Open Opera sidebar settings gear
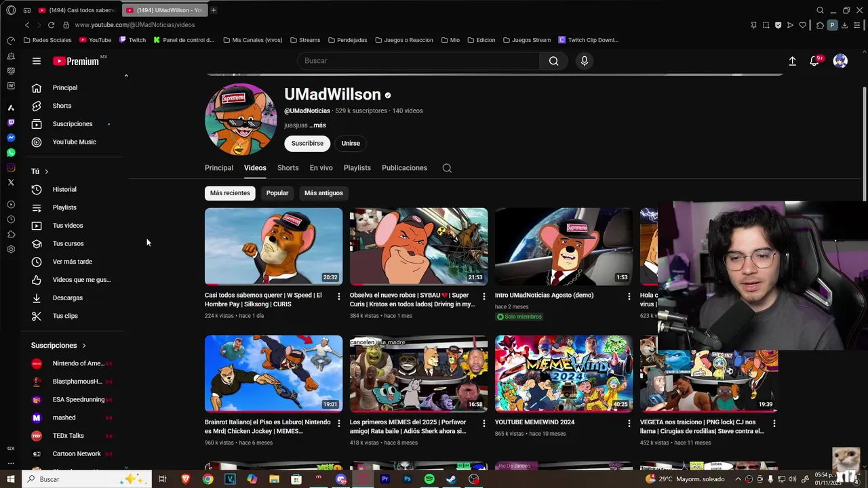This screenshot has height=488, width=868. point(11,249)
